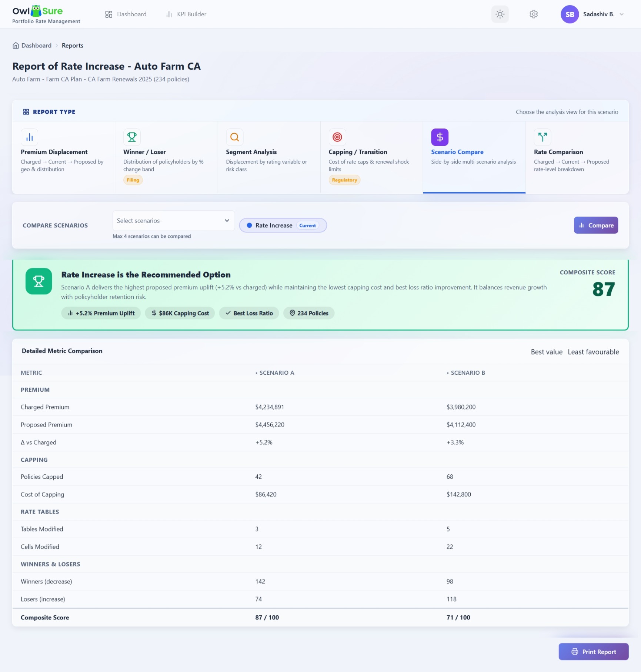This screenshot has height=672, width=641.
Task: Click the green trophy recommendation icon
Action: point(39,281)
